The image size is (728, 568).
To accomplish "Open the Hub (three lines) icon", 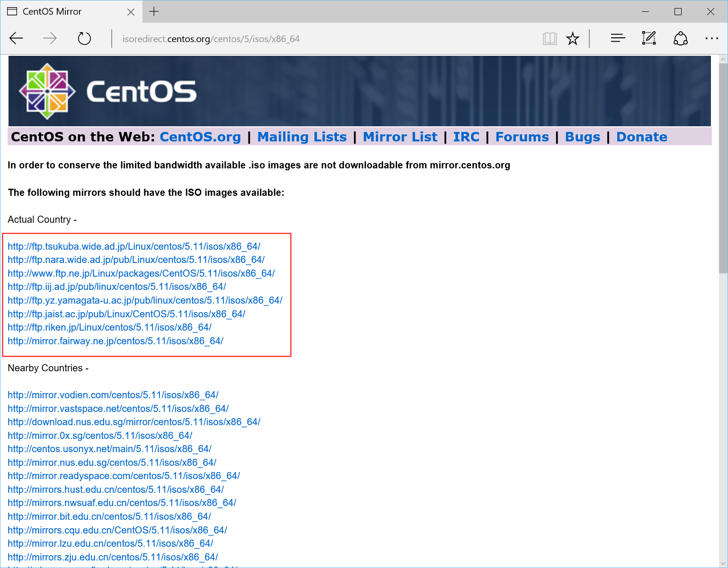I will click(x=618, y=38).
